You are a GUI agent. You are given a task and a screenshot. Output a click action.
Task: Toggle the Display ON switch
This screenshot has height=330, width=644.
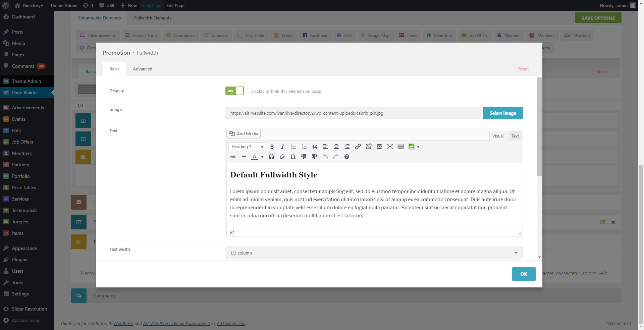pos(234,91)
